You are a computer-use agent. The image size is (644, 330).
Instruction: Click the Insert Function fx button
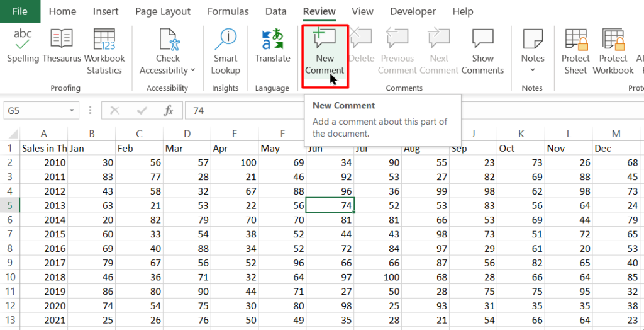click(x=169, y=111)
